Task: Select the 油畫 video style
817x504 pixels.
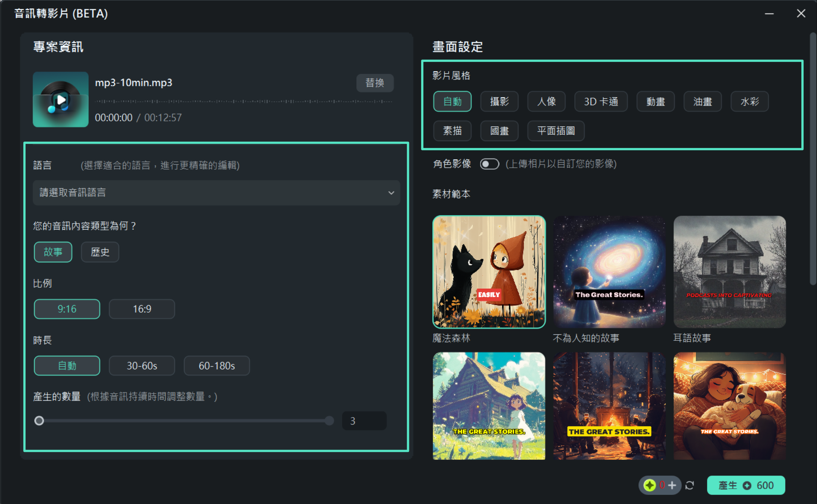Action: click(702, 101)
